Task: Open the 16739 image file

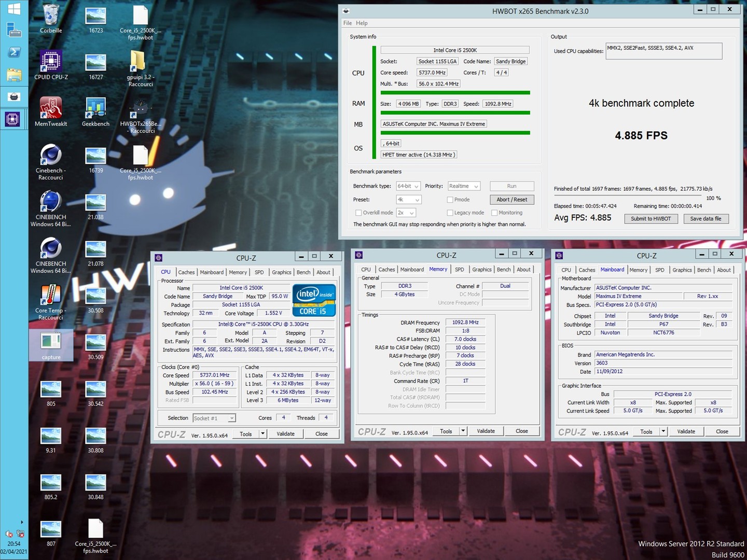Action: tap(96, 159)
